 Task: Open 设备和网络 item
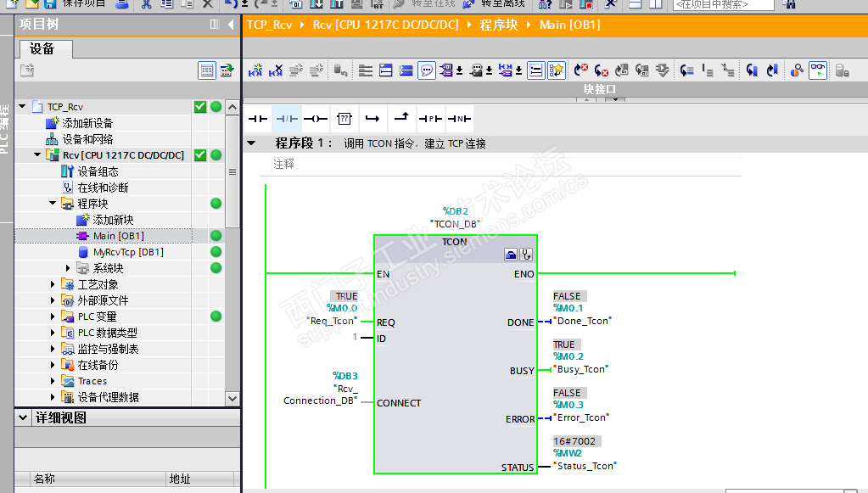87,139
